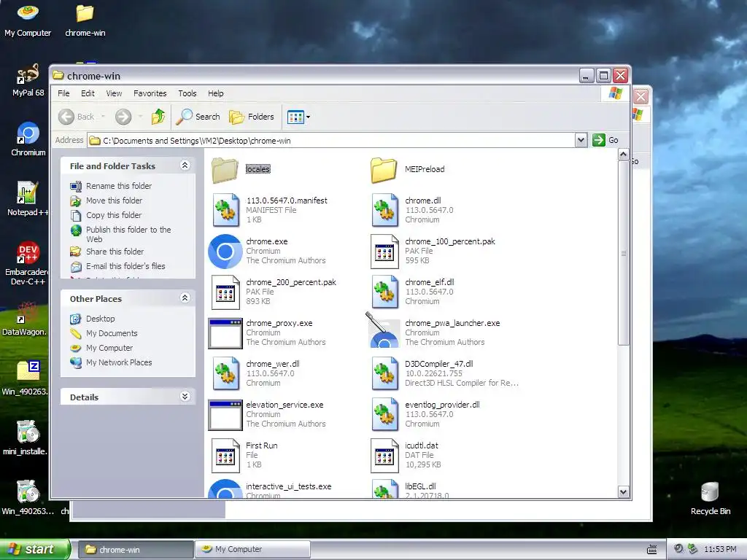Click the chrome-win taskbar button
This screenshot has width=747, height=560.
[135, 549]
